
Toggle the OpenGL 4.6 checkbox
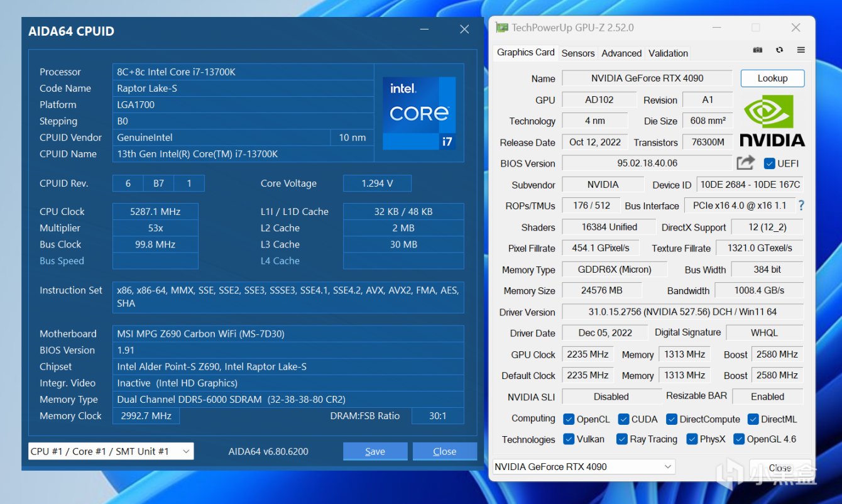pyautogui.click(x=738, y=439)
